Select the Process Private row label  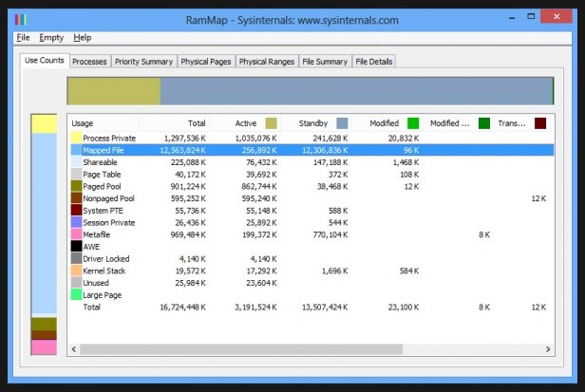pos(109,138)
